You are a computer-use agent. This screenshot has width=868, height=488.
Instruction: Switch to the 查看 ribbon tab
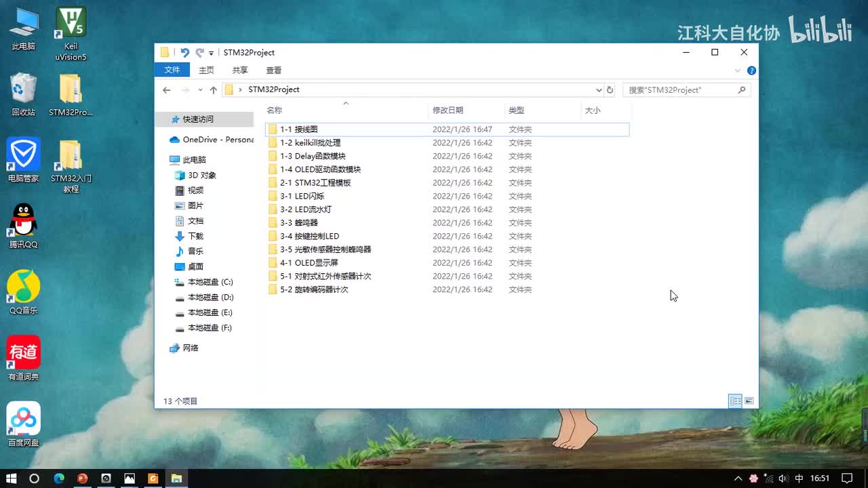pos(274,70)
